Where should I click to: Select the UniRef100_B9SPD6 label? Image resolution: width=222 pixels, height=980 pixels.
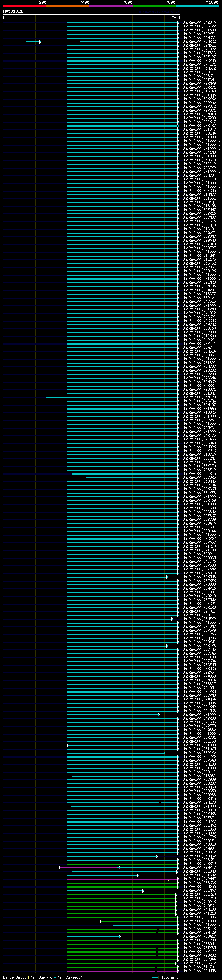[x=199, y=60]
